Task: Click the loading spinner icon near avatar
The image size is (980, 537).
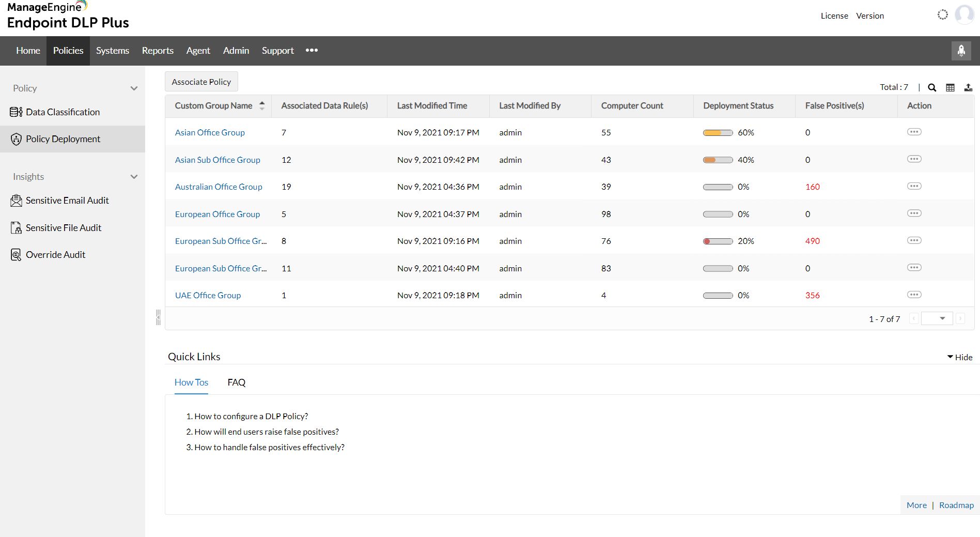Action: (x=943, y=15)
